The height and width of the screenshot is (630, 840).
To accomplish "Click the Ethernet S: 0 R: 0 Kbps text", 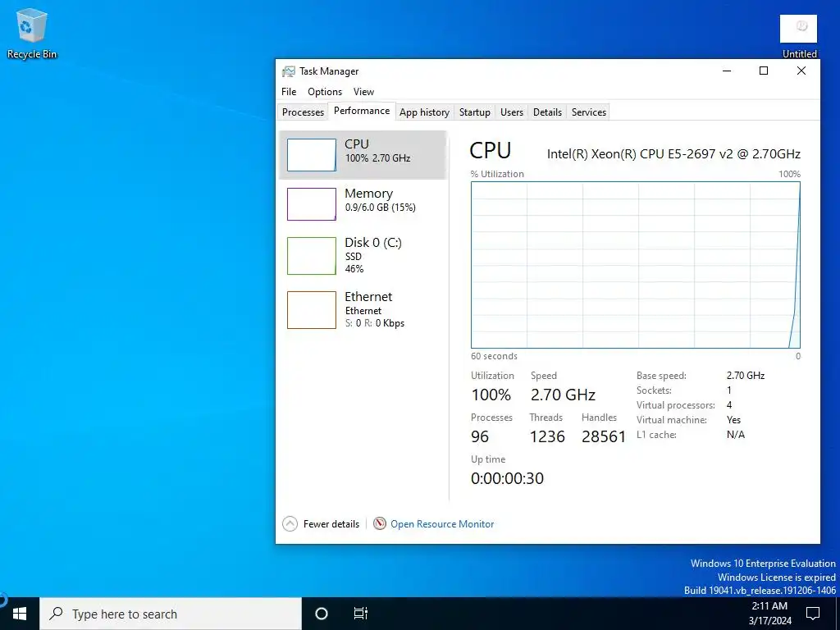I will pyautogui.click(x=374, y=323).
